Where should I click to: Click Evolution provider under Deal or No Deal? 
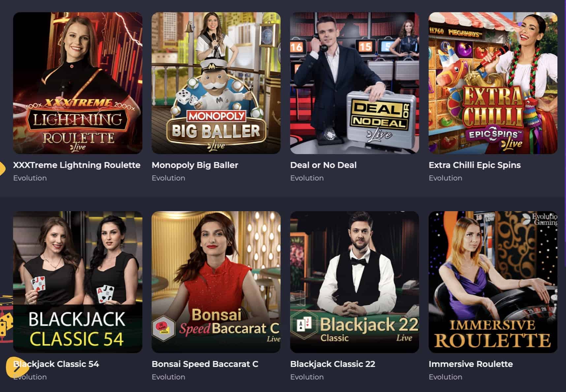coord(307,178)
